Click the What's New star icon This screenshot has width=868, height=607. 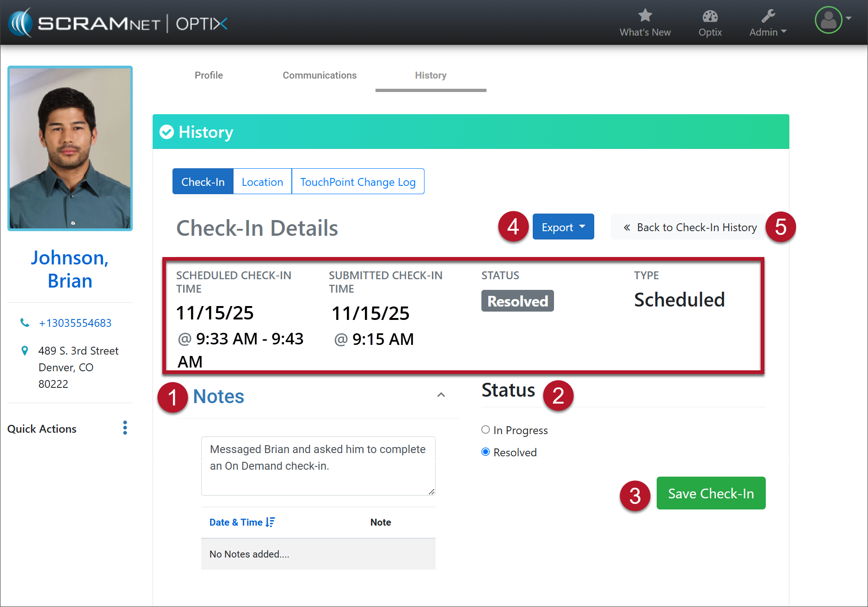click(645, 16)
